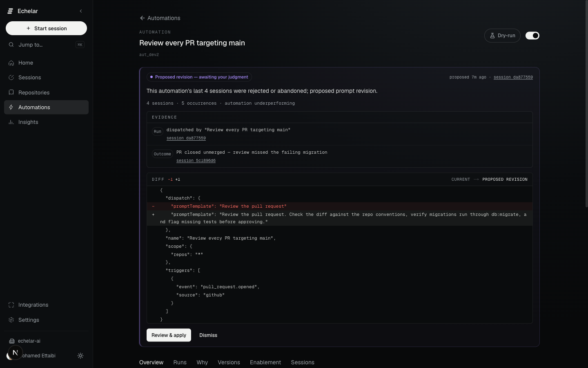Click the Echelar logo icon
The image size is (588, 368).
tap(10, 11)
